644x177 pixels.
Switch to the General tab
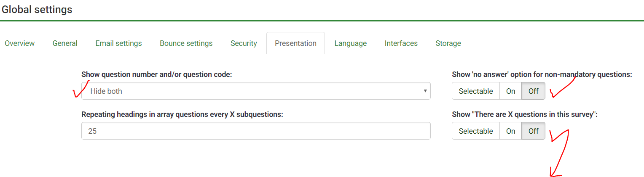coord(65,43)
